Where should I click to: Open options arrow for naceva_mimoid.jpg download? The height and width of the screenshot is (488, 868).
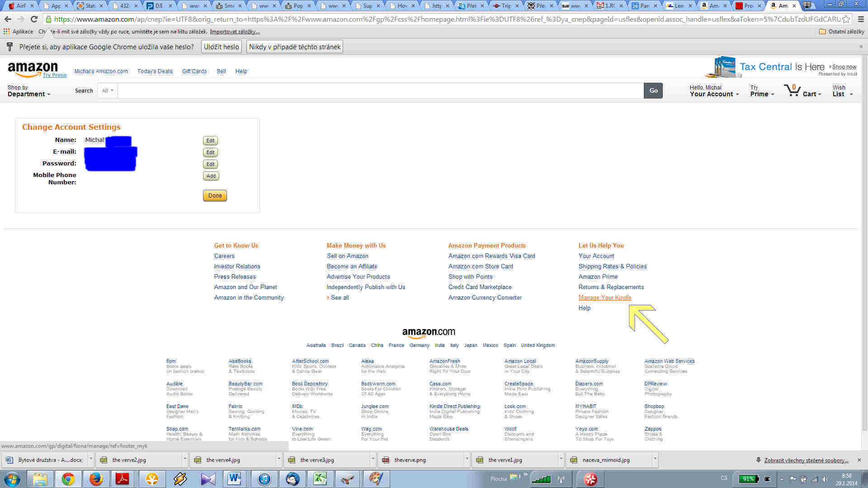(655, 460)
